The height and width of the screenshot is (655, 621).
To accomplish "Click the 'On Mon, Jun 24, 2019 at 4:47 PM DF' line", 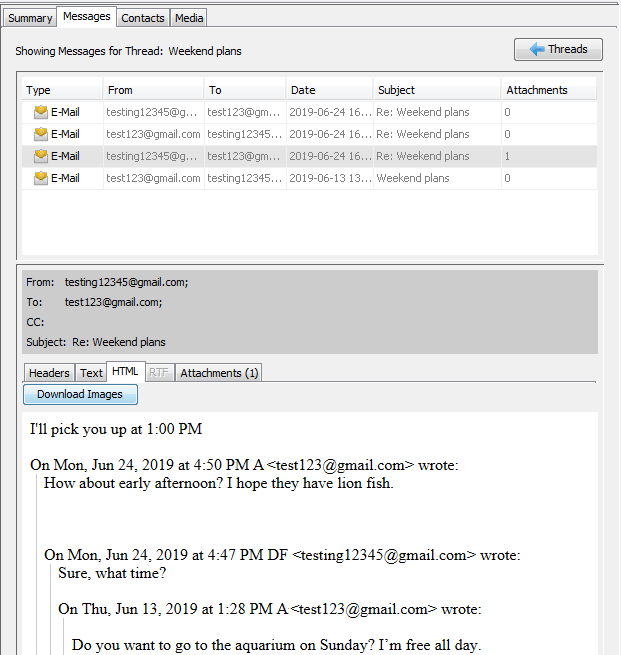I will (x=282, y=555).
